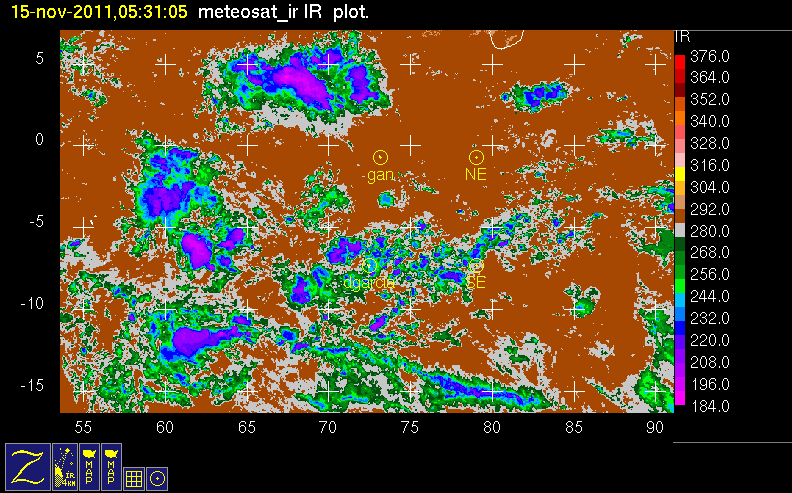Select the IR 4km satellite icon
The height and width of the screenshot is (493, 792).
pyautogui.click(x=67, y=466)
